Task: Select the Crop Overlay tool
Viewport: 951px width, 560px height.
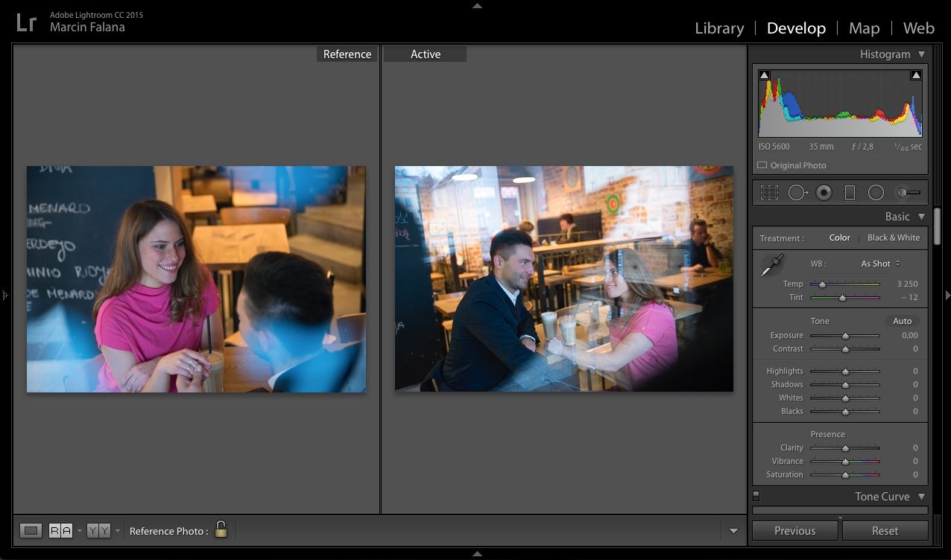Action: tap(769, 193)
